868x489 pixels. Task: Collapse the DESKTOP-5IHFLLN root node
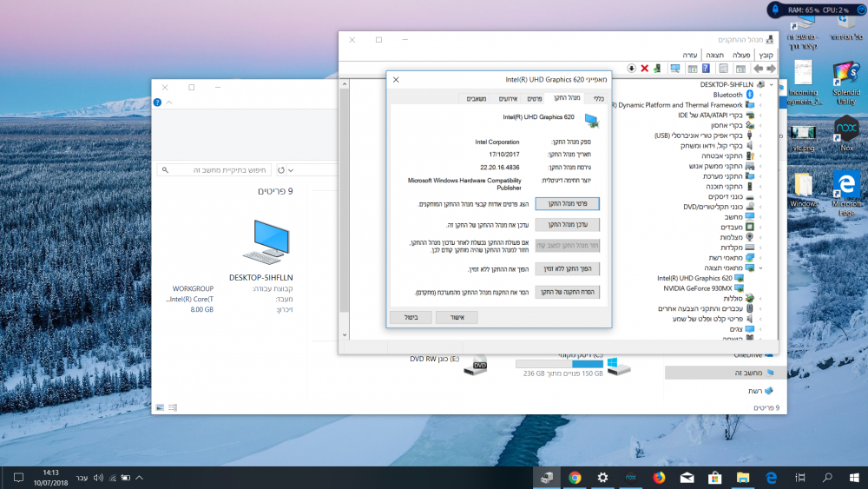[771, 85]
